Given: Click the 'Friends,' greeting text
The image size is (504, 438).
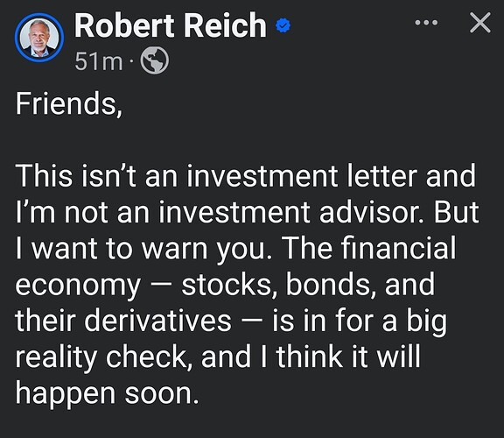Looking at the screenshot, I should click(x=69, y=103).
